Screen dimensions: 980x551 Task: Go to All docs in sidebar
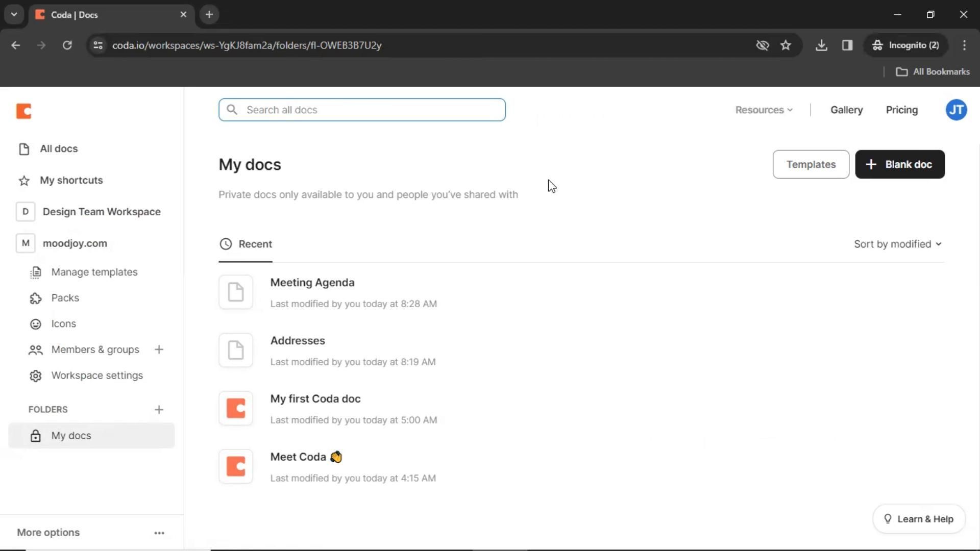(59, 148)
